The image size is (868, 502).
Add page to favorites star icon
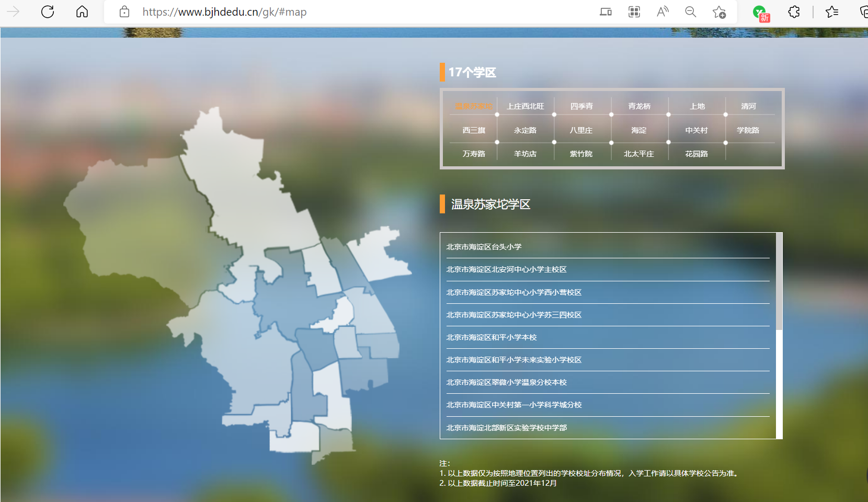(719, 12)
